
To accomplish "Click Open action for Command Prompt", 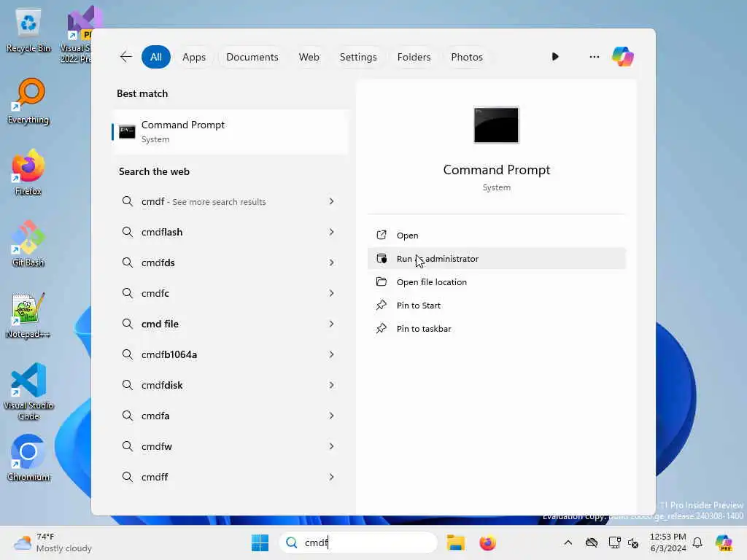I will 496,236.
